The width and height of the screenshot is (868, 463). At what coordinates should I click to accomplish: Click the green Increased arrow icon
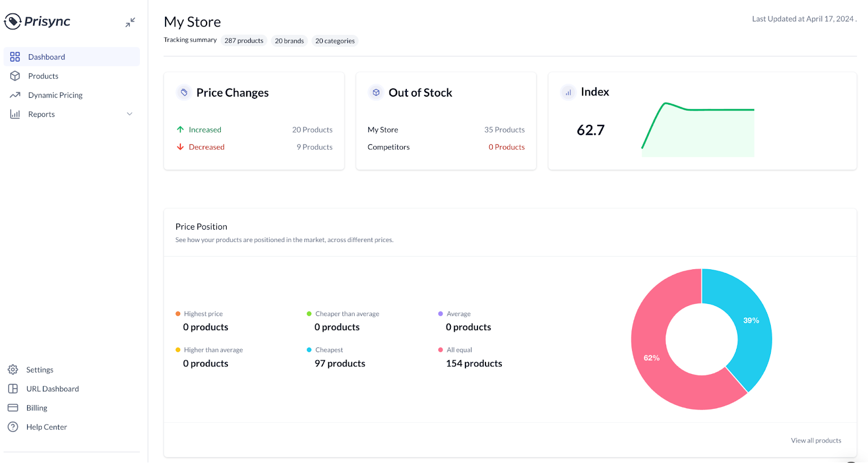(x=180, y=129)
